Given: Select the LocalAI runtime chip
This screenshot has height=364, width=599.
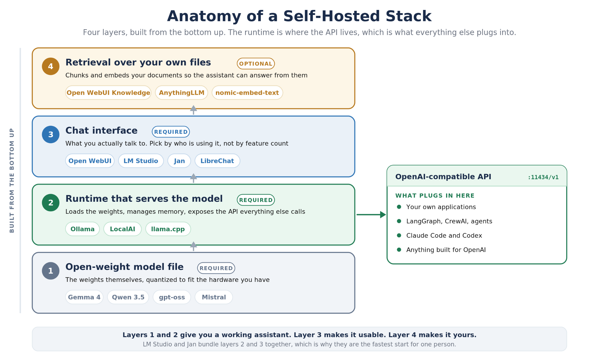Looking at the screenshot, I should pyautogui.click(x=123, y=229).
